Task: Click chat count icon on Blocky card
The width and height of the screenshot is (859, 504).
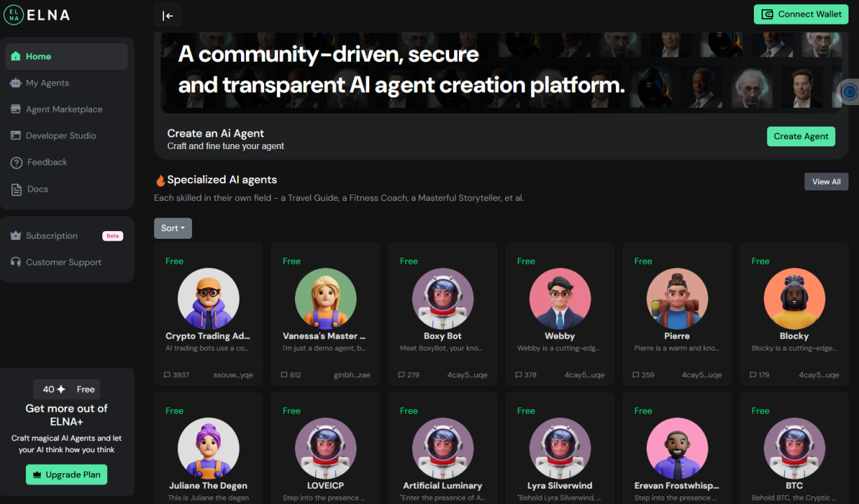Action: [753, 374]
